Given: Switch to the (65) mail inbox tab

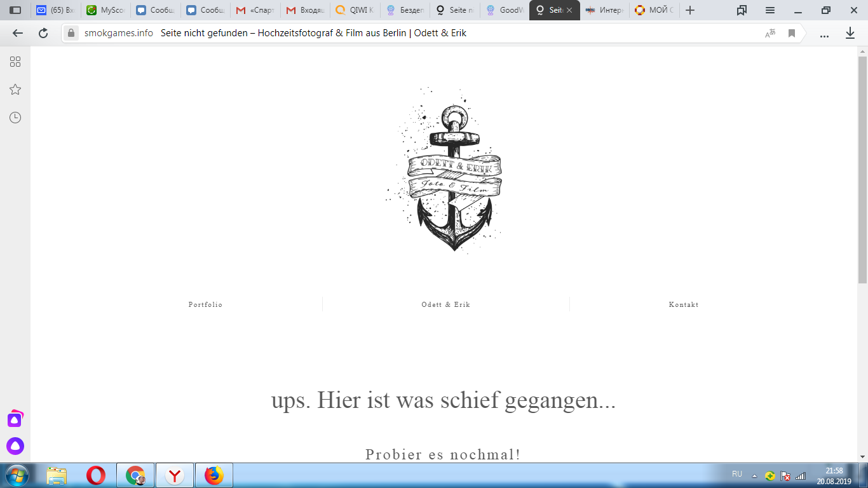Looking at the screenshot, I should (x=56, y=10).
